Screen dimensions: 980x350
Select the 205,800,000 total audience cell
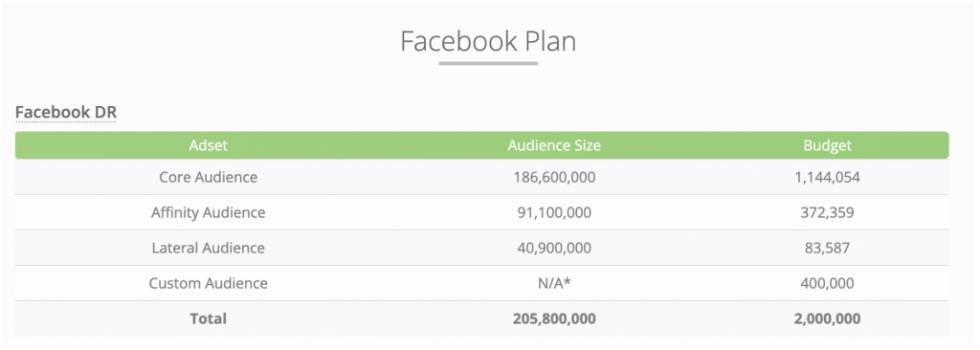click(x=554, y=318)
